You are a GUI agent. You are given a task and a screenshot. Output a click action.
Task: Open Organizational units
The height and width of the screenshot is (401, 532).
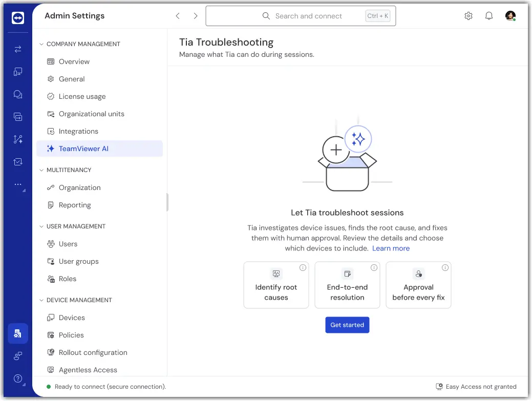[99, 114]
